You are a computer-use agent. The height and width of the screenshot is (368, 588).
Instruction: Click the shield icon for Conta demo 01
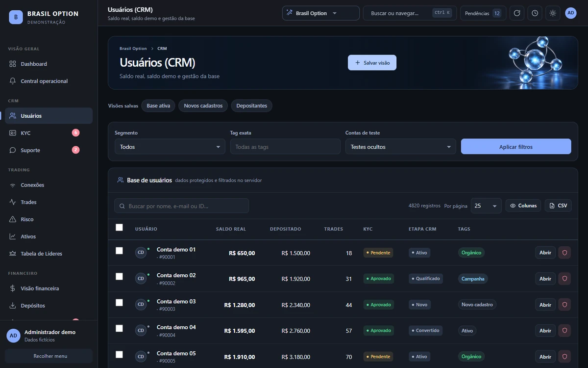pos(564,253)
